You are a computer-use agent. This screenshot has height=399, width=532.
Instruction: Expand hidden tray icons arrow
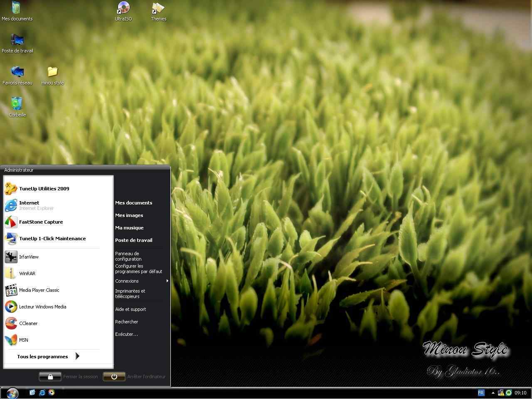(493, 393)
